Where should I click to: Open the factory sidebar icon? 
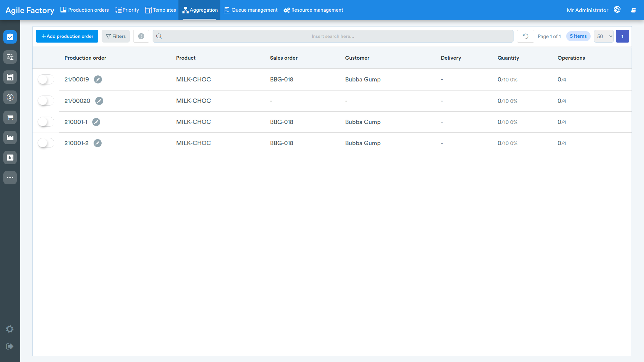tap(10, 137)
